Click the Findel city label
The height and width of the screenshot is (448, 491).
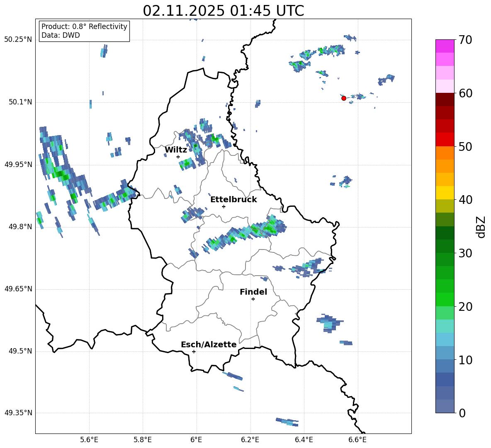253,292
